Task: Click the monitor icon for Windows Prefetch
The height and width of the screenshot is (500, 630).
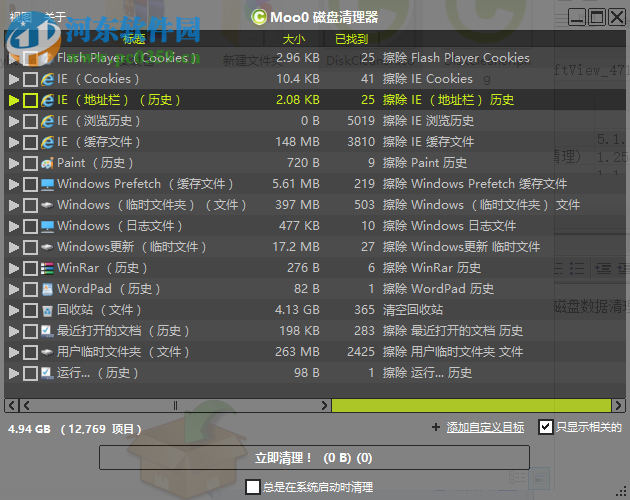Action: point(47,184)
